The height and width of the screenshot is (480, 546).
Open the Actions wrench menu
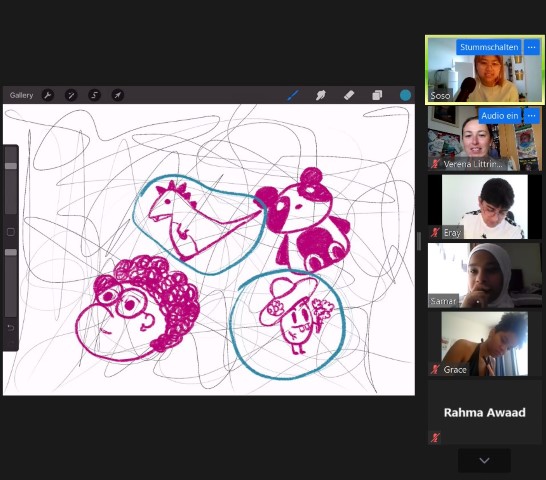coord(48,95)
